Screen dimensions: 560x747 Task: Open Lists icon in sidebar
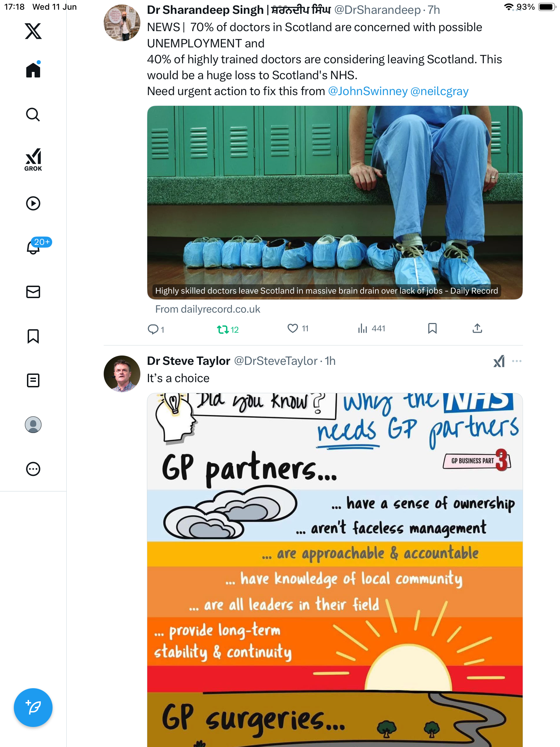pyautogui.click(x=33, y=380)
